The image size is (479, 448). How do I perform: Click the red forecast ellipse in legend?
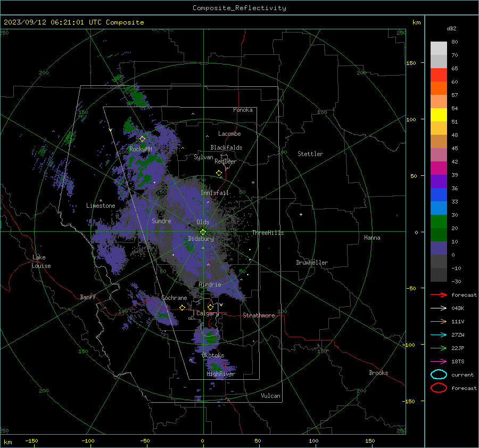tap(439, 388)
